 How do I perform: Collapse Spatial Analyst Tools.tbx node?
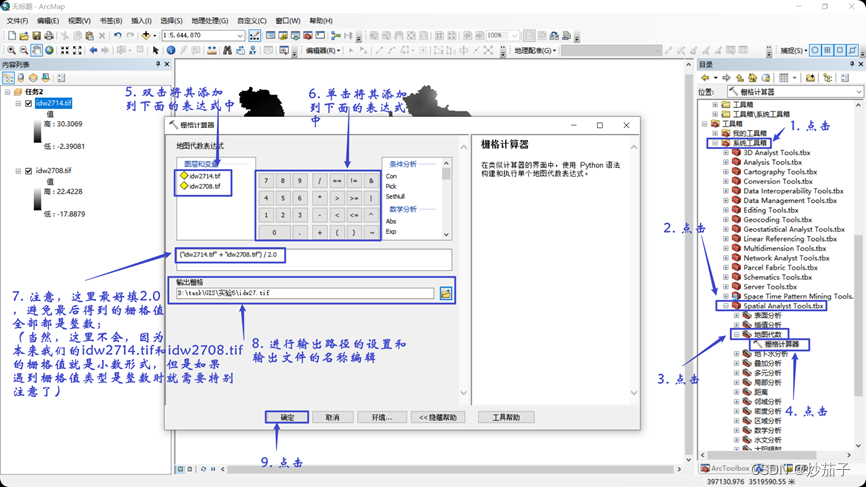point(726,306)
